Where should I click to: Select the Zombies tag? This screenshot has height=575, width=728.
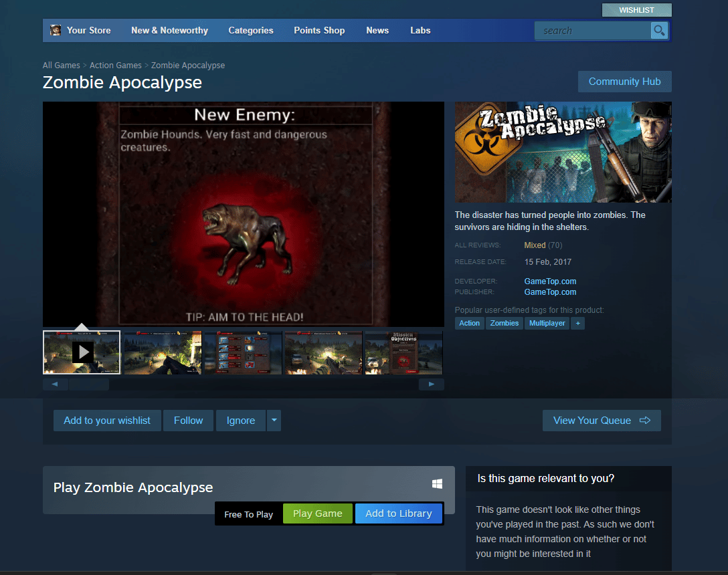[x=505, y=323]
